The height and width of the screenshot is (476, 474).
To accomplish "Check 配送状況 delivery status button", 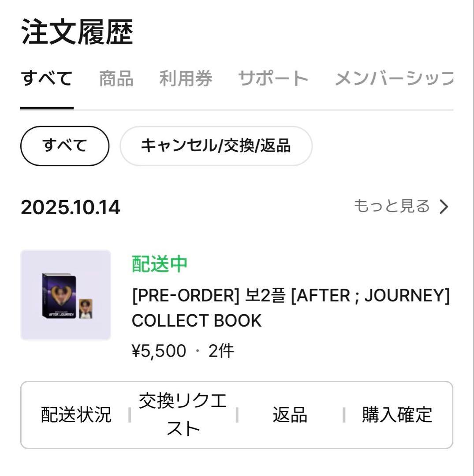I will (76, 415).
